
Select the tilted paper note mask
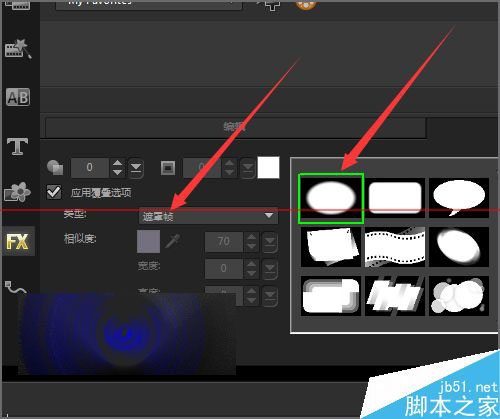pyautogui.click(x=331, y=247)
